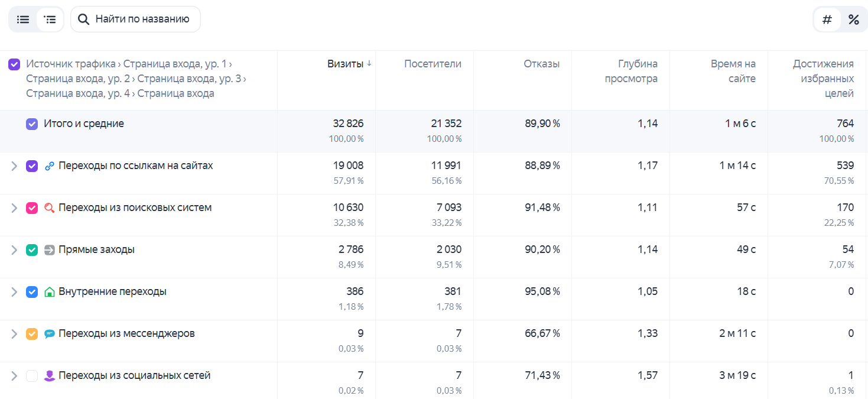Uncheck the Переходы из мессенджеров checkbox

[x=32, y=334]
